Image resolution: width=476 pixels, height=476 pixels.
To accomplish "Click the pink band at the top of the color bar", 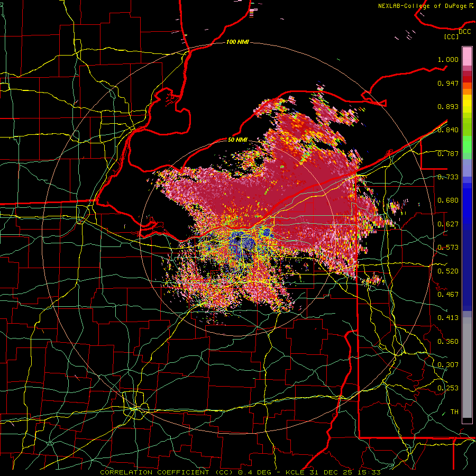I will click(x=467, y=56).
